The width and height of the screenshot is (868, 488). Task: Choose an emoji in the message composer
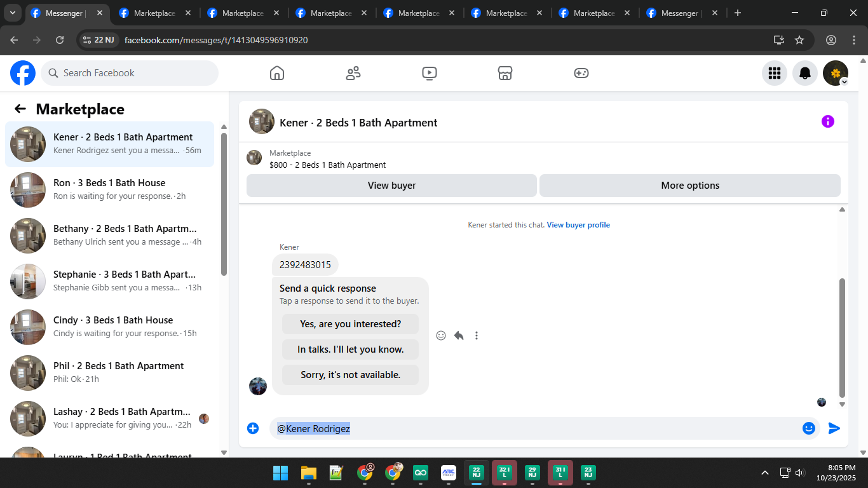click(x=809, y=428)
